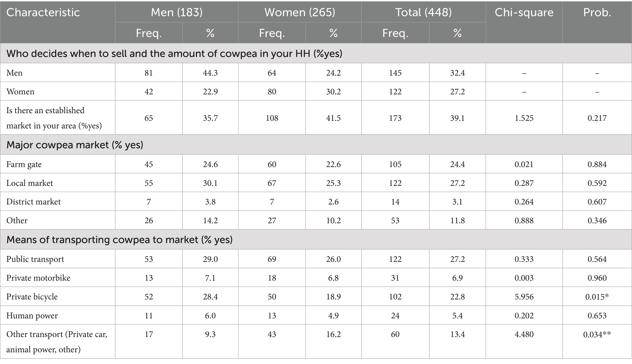Select the Farm gate row label
This screenshot has width=632, height=364.
pos(24,164)
